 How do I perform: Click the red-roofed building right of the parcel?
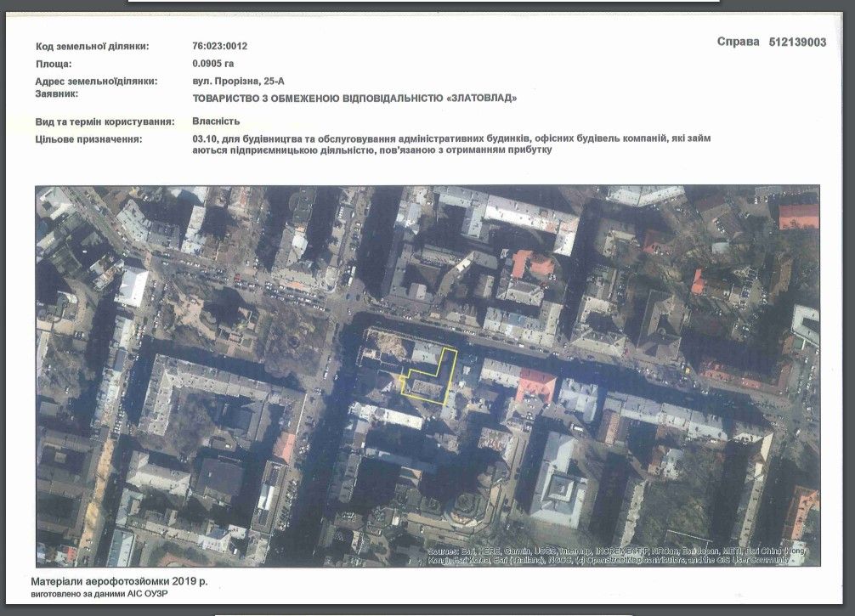pyautogui.click(x=535, y=384)
